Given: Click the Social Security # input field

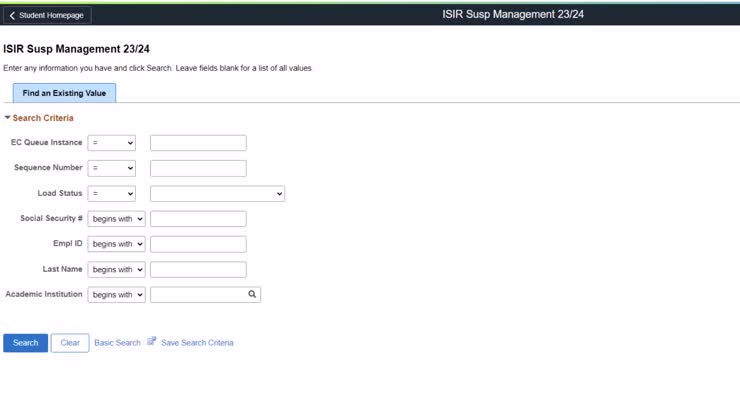Looking at the screenshot, I should [198, 219].
